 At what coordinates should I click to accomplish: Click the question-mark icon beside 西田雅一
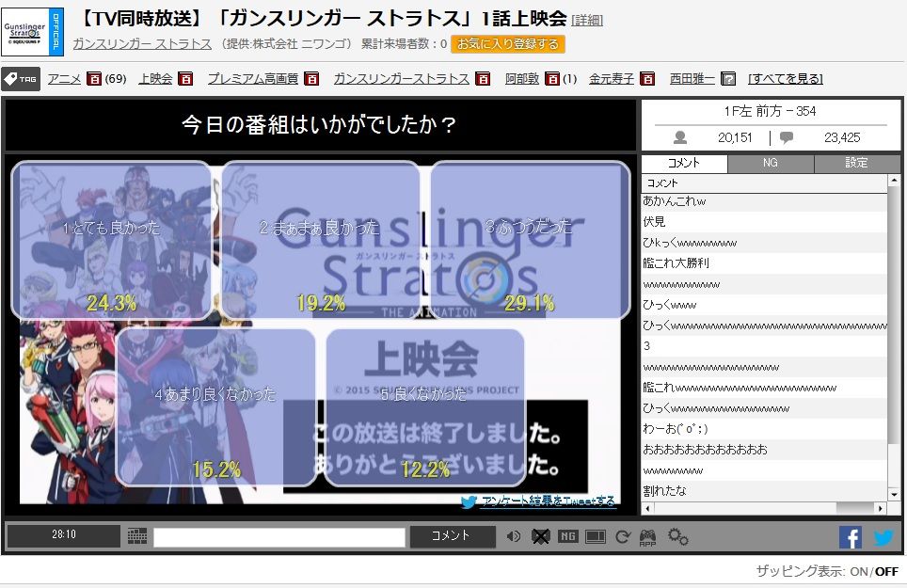pos(728,79)
